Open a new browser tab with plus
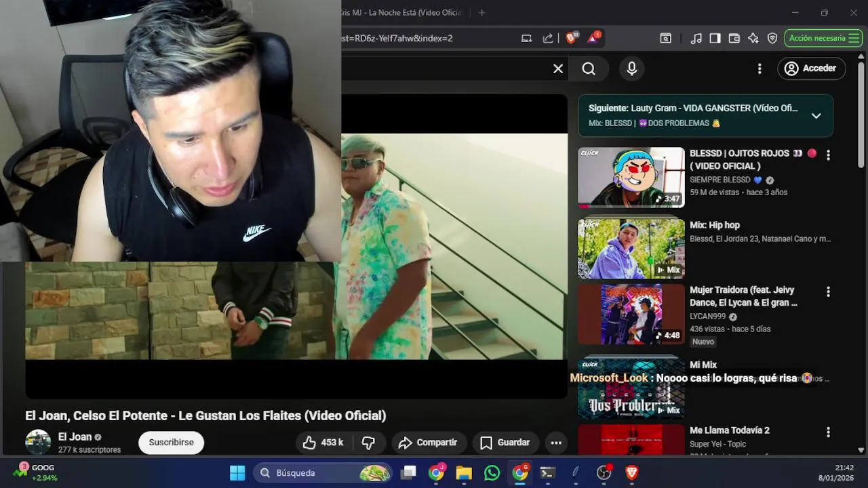The image size is (868, 488). pyautogui.click(x=481, y=13)
